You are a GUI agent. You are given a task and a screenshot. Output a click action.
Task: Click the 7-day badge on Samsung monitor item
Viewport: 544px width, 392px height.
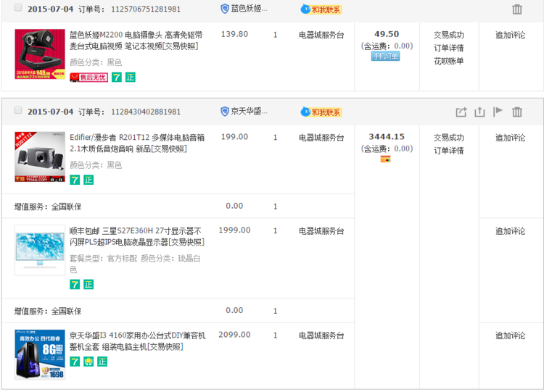75,285
